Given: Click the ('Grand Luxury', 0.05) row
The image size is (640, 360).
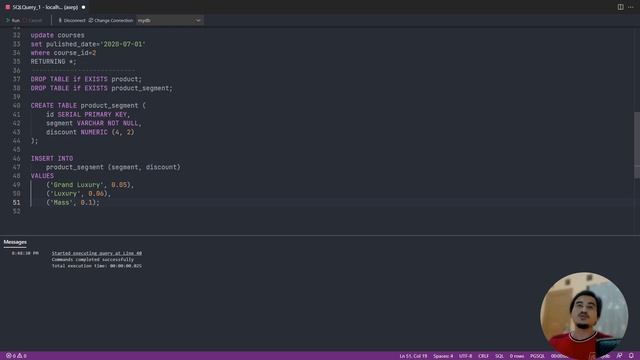Looking at the screenshot, I should pyautogui.click(x=90, y=185).
